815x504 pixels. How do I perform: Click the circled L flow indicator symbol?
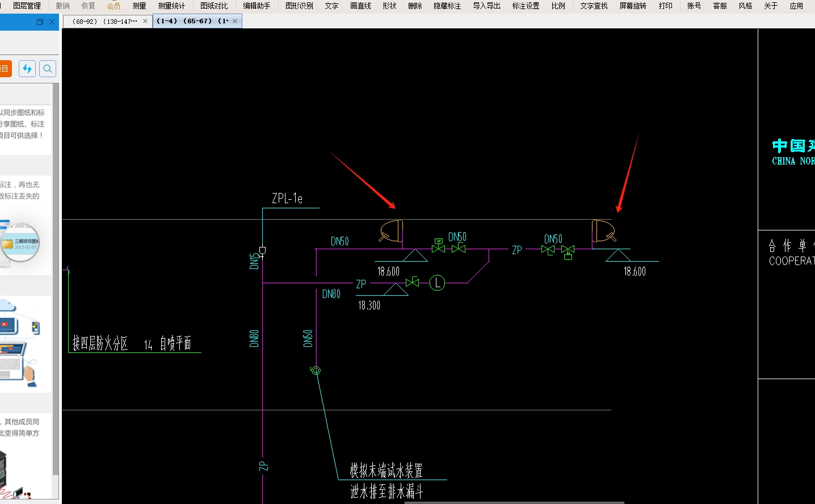(437, 282)
